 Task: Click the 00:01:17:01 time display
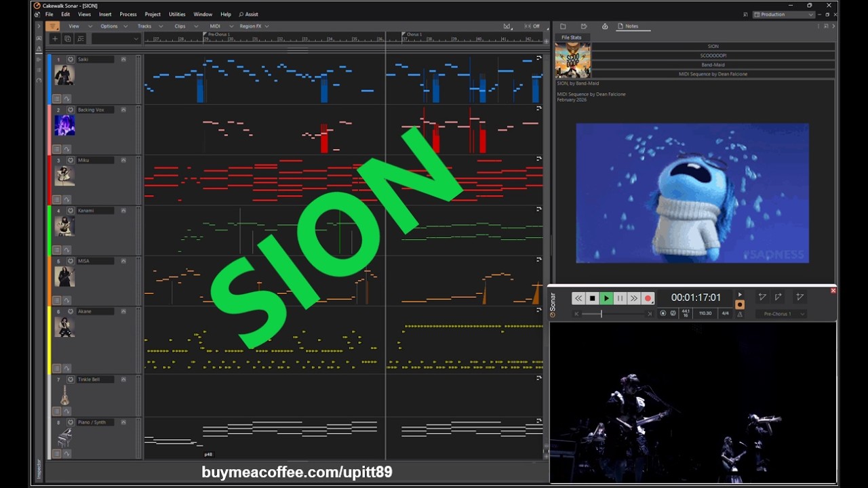pos(696,298)
